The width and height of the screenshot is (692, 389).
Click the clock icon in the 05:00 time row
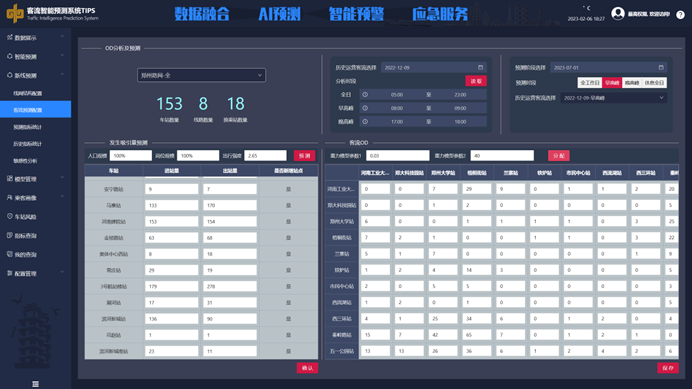coord(365,94)
